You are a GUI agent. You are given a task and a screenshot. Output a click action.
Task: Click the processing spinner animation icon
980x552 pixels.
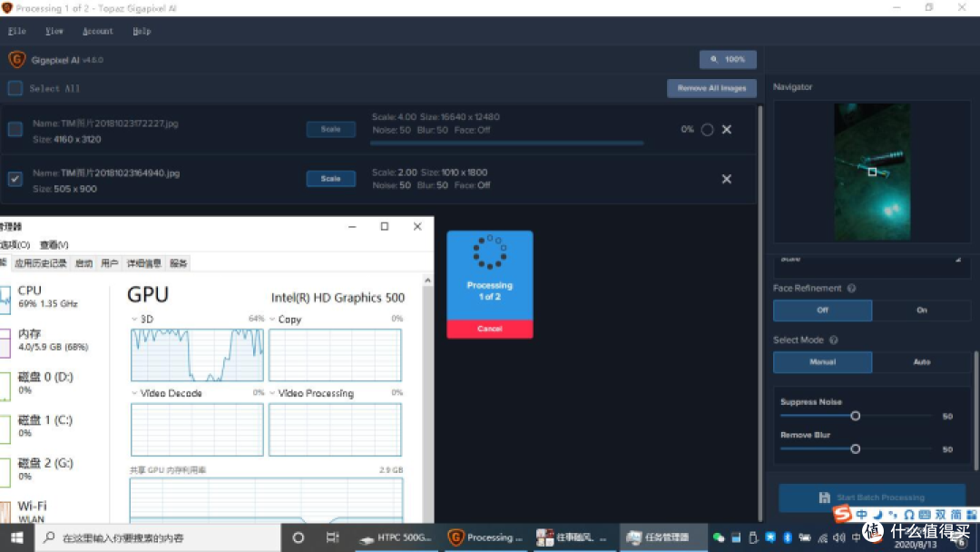489,251
